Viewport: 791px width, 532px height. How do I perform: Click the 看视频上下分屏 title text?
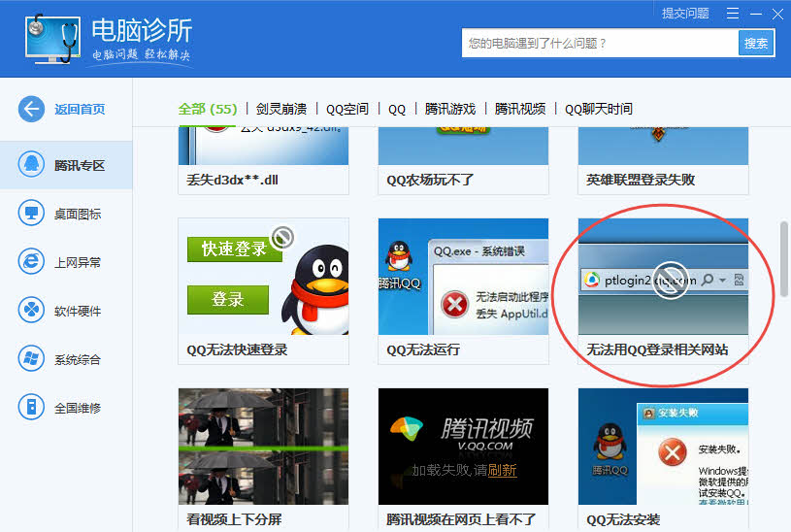234,519
